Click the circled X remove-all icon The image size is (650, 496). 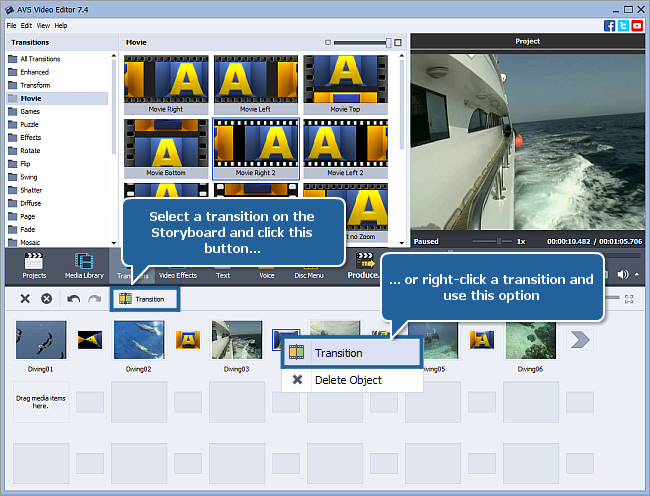coord(46,298)
